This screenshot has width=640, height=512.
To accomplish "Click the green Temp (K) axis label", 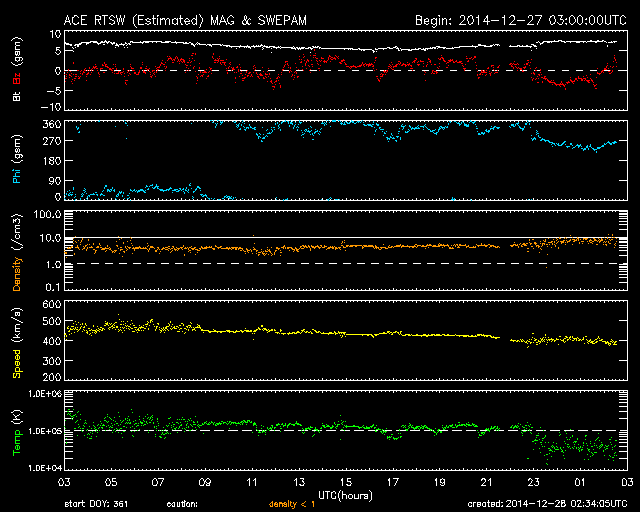I will pos(18,432).
